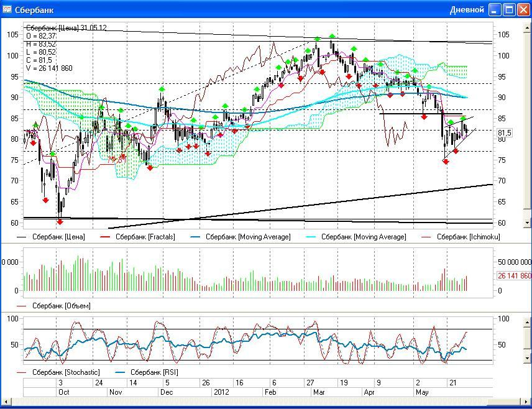This screenshot has width=532, height=409.
Task: Click the 'Сбербанк' window title text
Action: [x=34, y=10]
